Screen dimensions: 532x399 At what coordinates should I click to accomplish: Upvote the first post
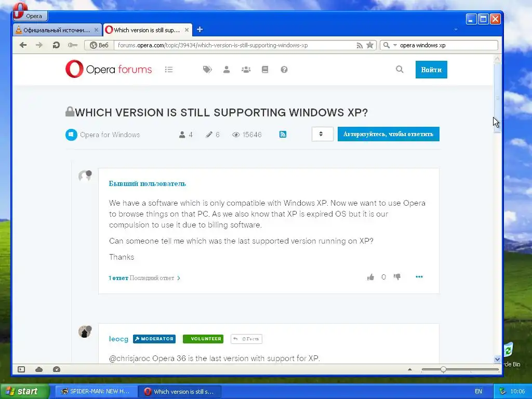point(370,277)
